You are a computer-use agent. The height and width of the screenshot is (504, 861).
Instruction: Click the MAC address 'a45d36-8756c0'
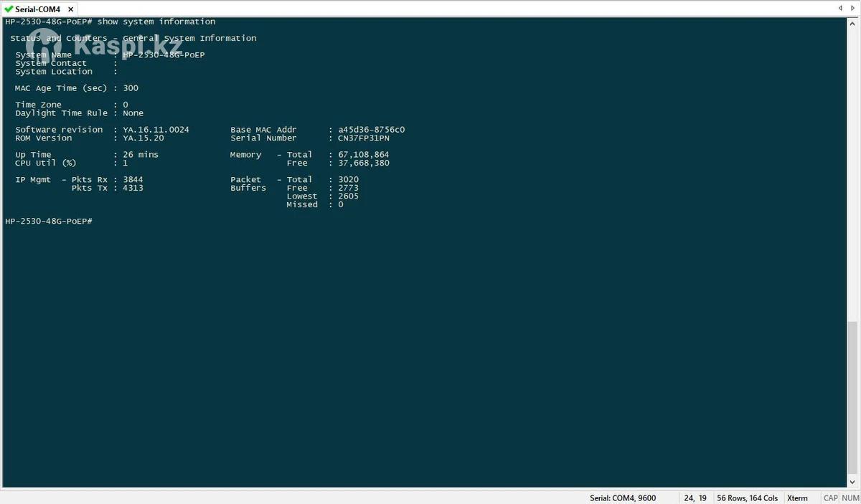pos(372,130)
